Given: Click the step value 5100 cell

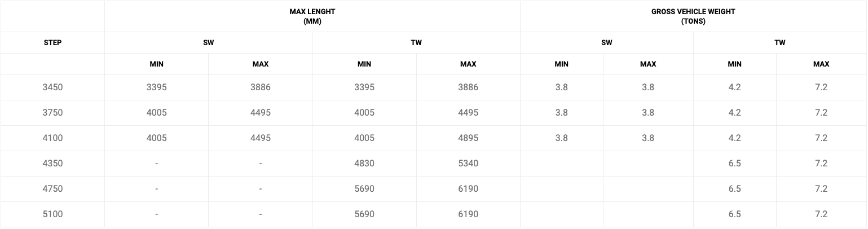Looking at the screenshot, I should (x=52, y=214).
